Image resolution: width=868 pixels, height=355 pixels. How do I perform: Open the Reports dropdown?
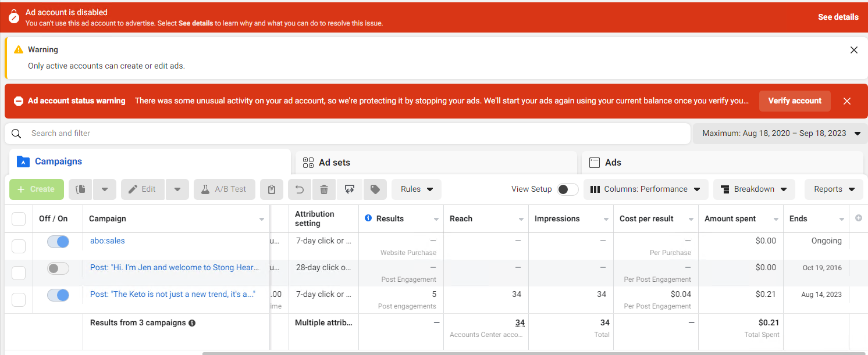click(x=834, y=189)
